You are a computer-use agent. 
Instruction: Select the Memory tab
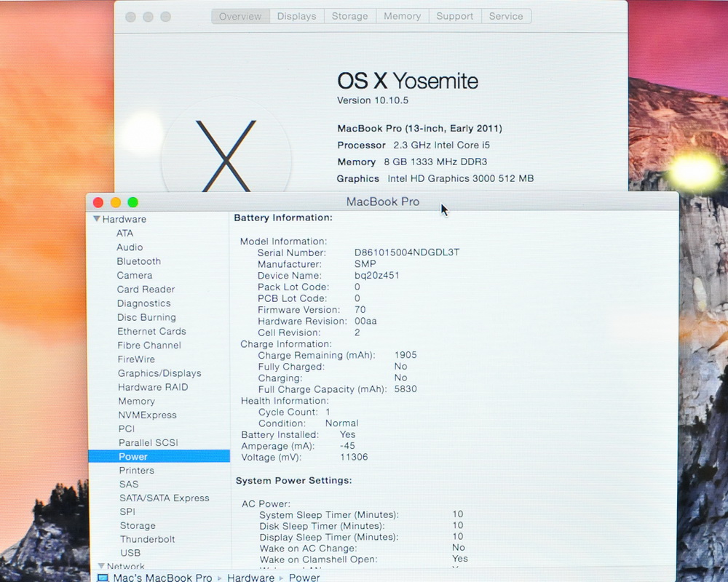point(402,16)
